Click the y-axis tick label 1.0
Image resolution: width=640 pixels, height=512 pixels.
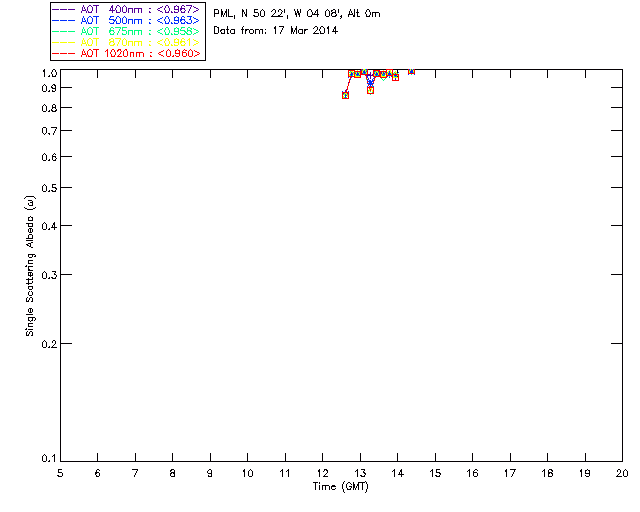point(49,73)
